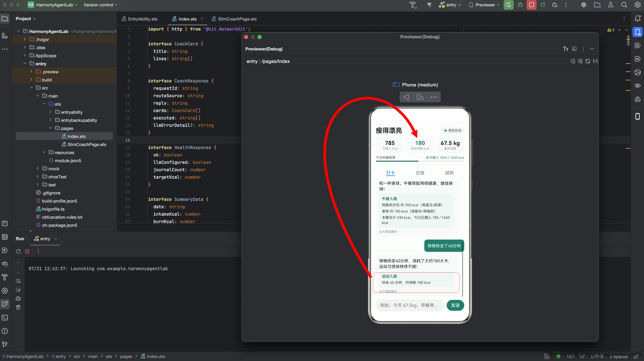The image size is (644, 361).
Task: Open HarmonyAgentLab project dropdown
Action: [x=53, y=5]
